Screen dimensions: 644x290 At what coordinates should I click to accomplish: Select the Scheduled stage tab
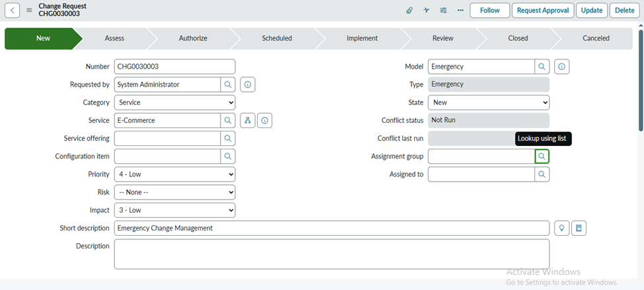tap(277, 38)
